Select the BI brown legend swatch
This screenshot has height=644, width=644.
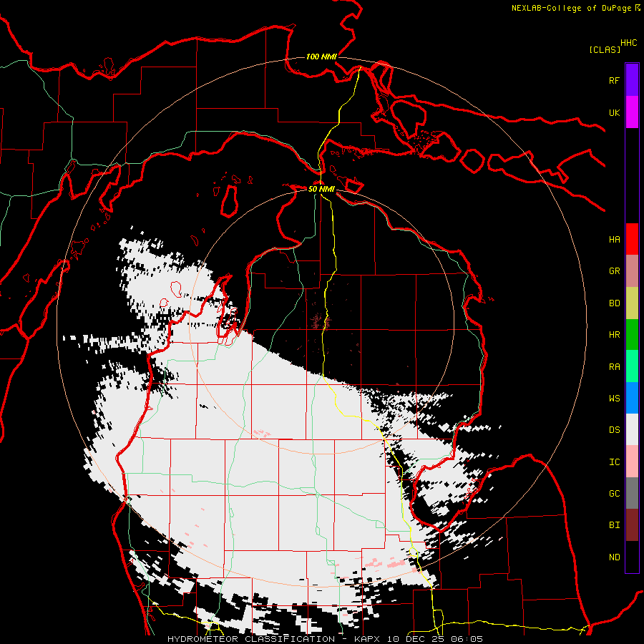(x=632, y=525)
